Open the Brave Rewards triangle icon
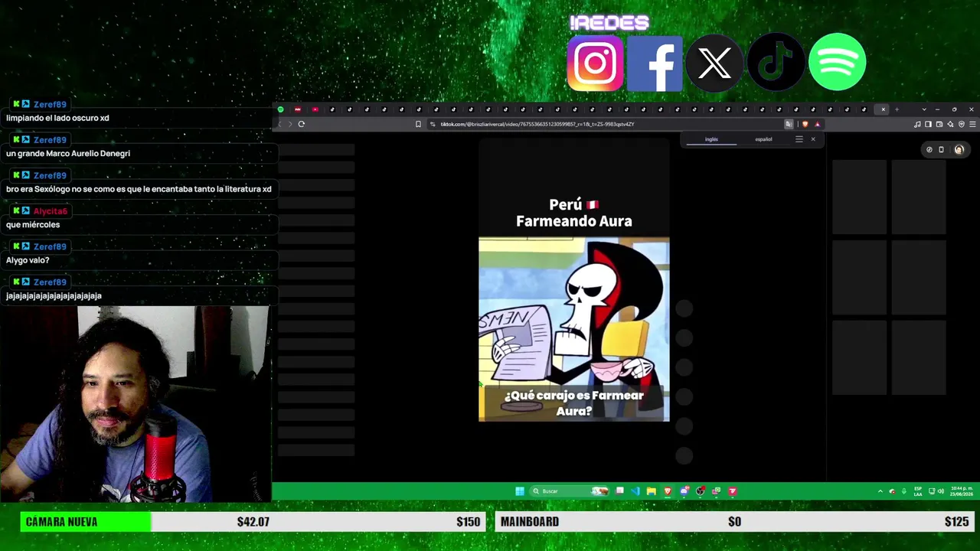The width and height of the screenshot is (980, 551). [817, 124]
